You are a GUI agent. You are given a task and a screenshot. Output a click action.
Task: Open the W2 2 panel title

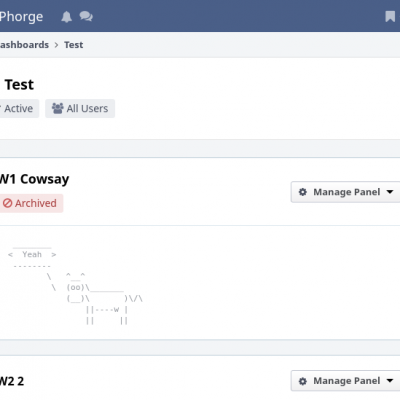[12, 381]
